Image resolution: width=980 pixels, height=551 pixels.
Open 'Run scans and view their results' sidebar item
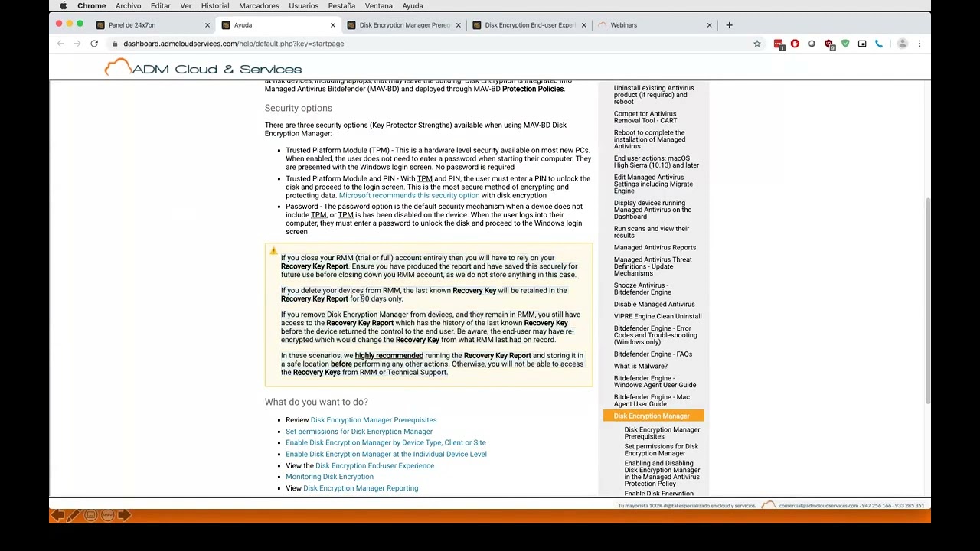click(652, 232)
